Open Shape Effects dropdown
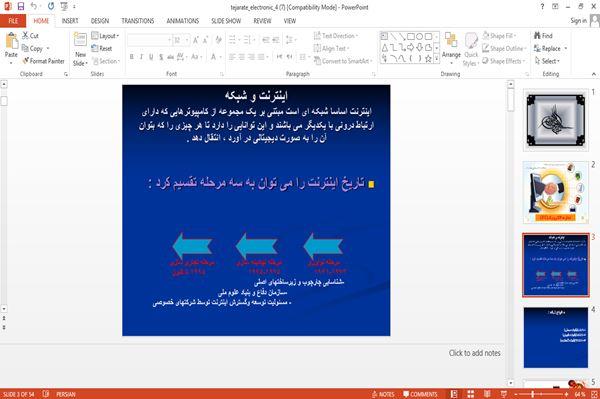This screenshot has width=600, height=399. pyautogui.click(x=504, y=61)
